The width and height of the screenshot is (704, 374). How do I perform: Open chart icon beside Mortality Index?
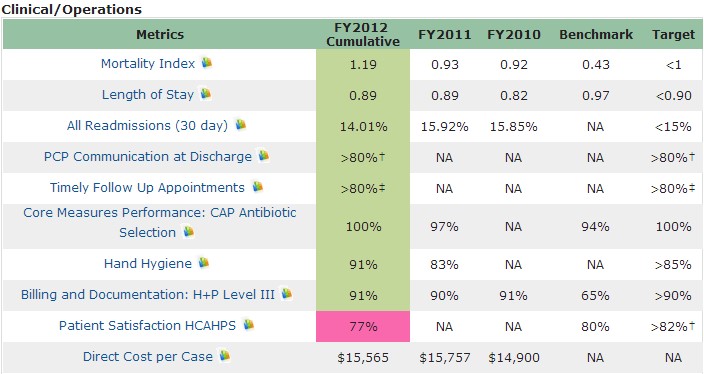click(x=207, y=62)
